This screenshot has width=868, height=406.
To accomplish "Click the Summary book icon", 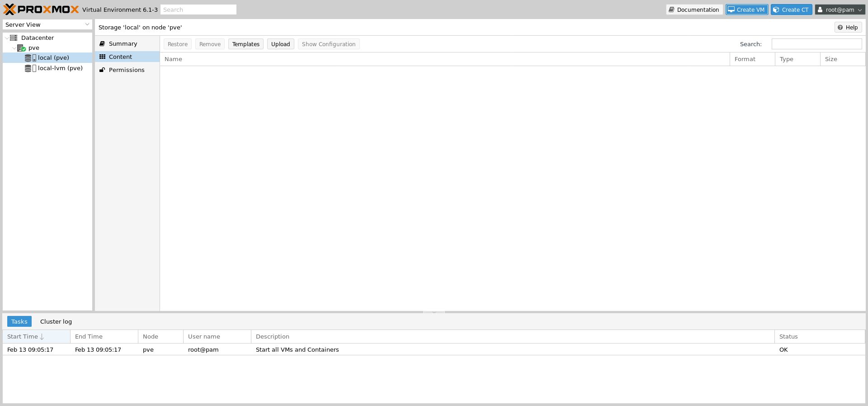I will (x=102, y=44).
